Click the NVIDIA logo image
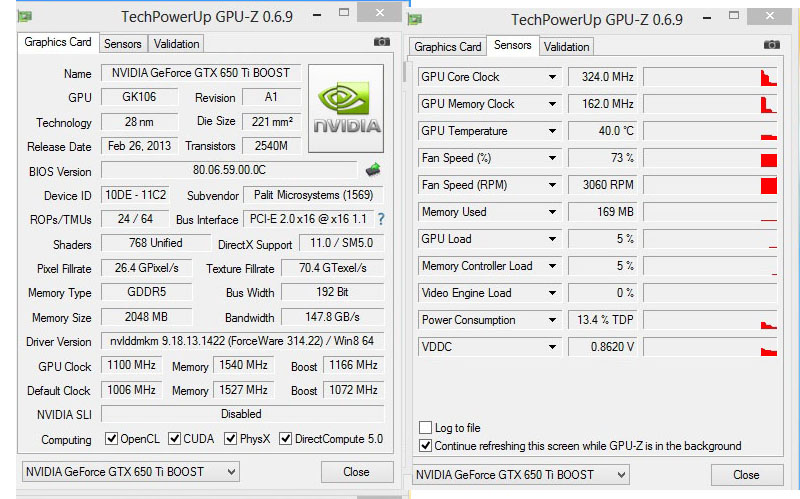The height and width of the screenshot is (499, 800). (346, 108)
